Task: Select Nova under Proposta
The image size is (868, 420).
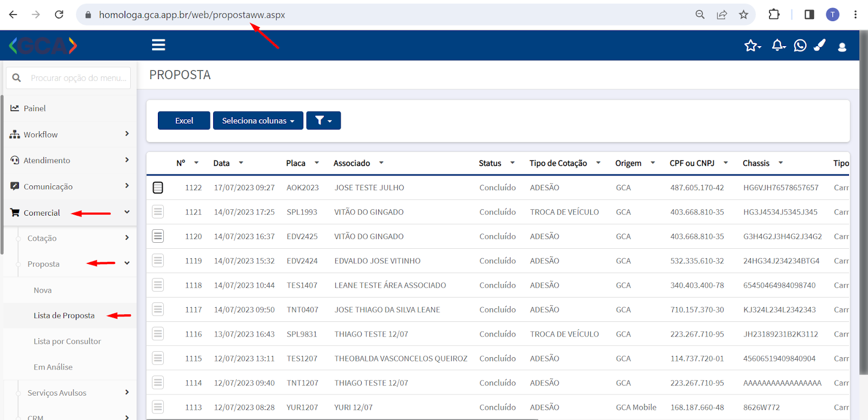Action: [43, 290]
